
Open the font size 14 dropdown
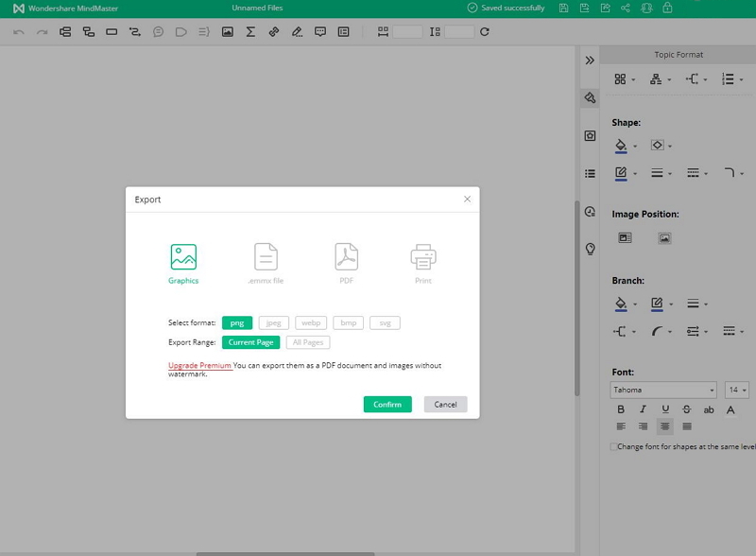[x=737, y=390]
